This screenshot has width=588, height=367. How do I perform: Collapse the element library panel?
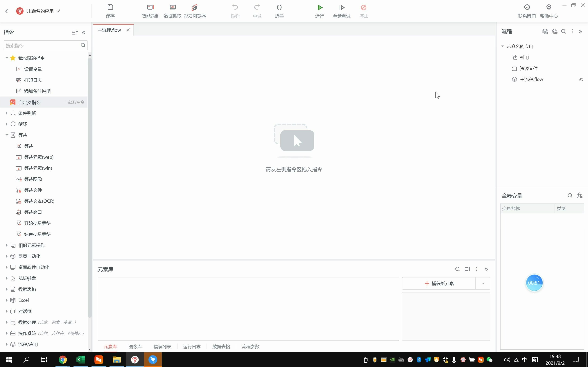pyautogui.click(x=486, y=269)
